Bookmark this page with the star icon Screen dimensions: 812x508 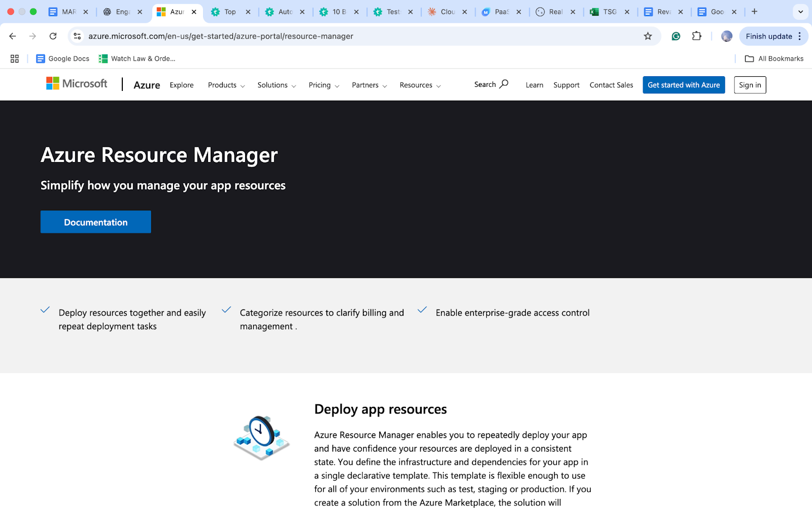coord(648,36)
